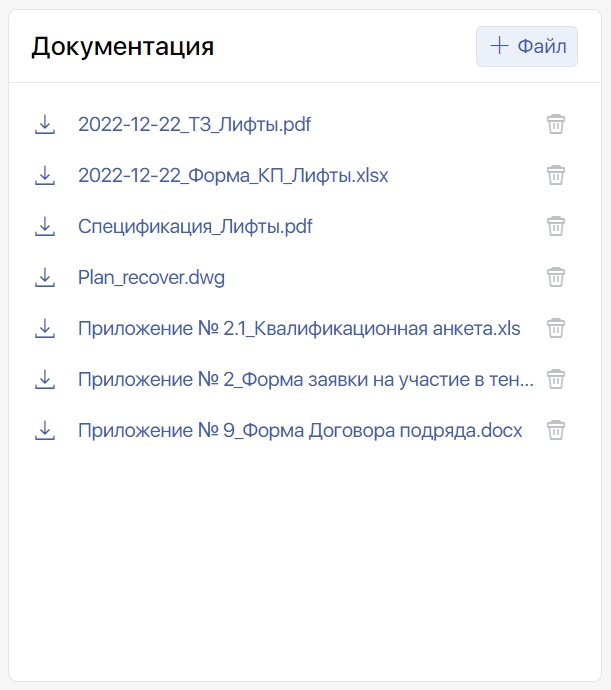The height and width of the screenshot is (690, 611).
Task: Download 2022-12-22_Форма_КП_Лифты.xlsx using its download icon
Action: [45, 175]
